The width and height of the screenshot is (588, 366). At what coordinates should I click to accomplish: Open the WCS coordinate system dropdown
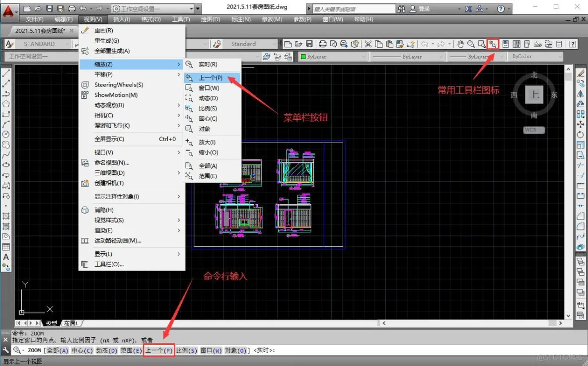point(534,130)
